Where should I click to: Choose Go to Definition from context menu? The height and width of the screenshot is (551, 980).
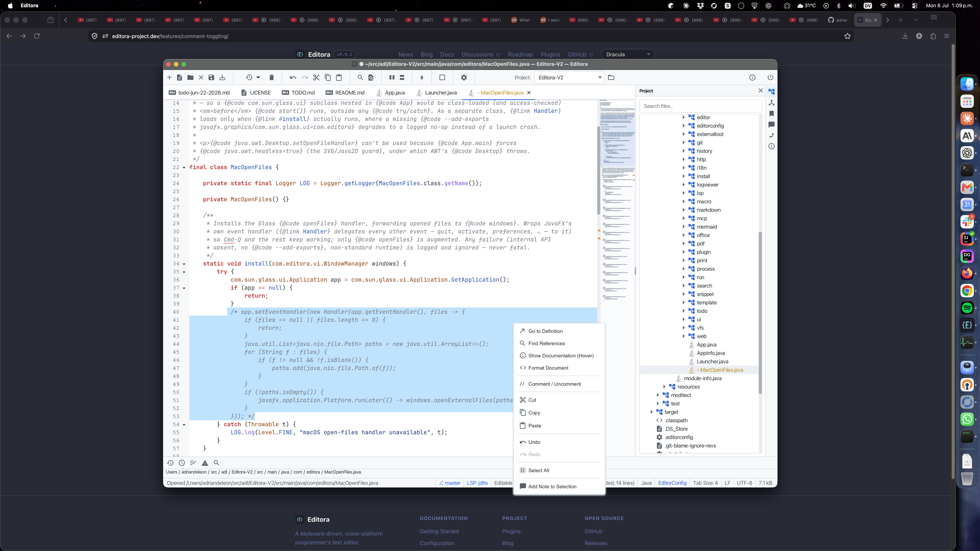(x=559, y=331)
